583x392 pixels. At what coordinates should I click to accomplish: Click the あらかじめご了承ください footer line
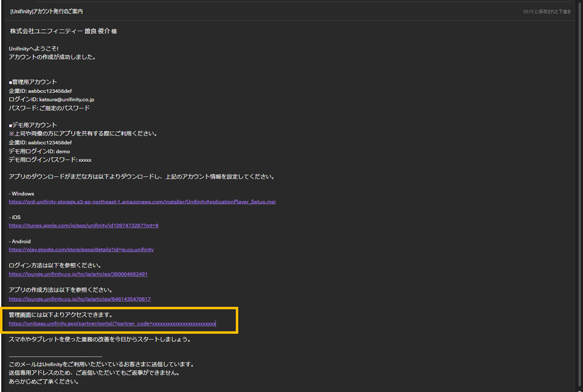pos(44,381)
